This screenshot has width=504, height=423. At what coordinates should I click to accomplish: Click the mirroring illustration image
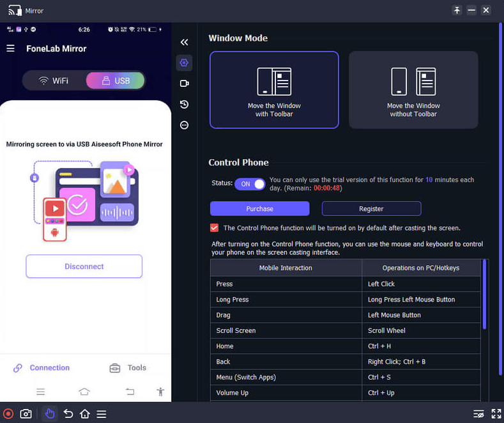(x=84, y=200)
